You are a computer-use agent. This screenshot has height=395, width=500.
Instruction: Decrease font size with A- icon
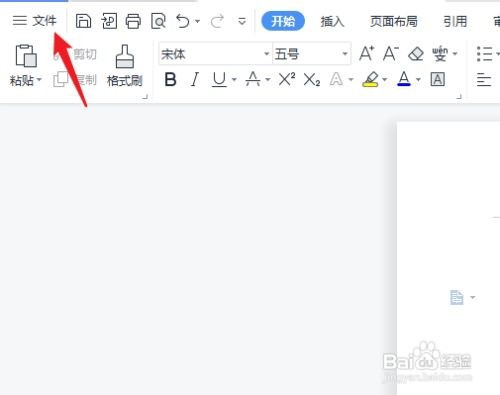tap(391, 54)
